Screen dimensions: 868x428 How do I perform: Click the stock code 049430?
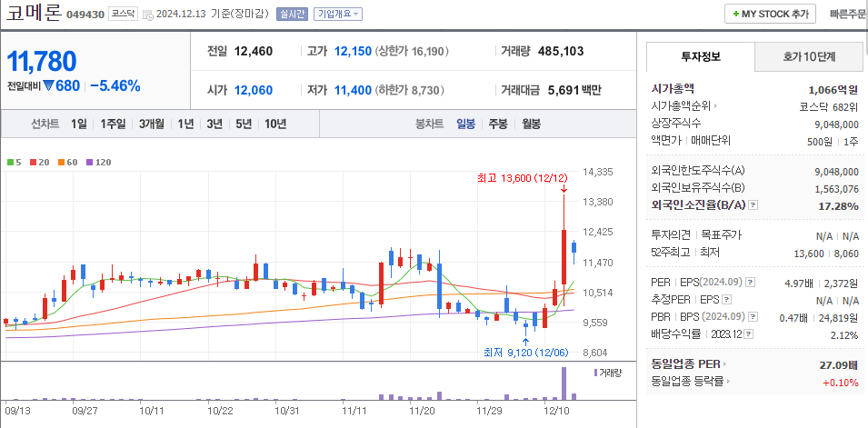pyautogui.click(x=85, y=15)
